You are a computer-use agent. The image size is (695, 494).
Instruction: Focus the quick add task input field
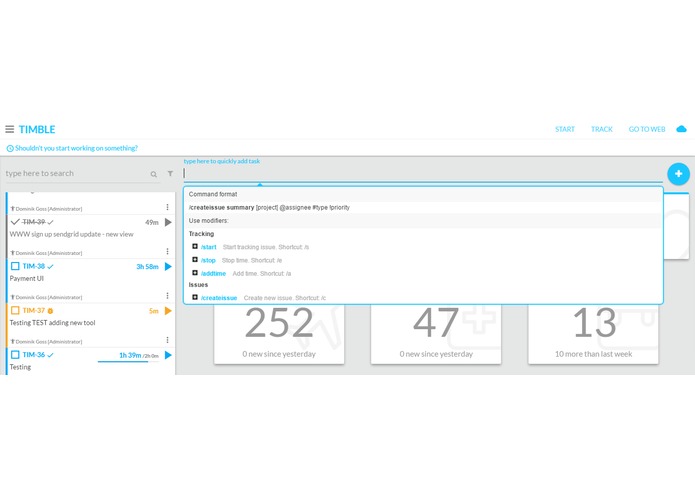[x=423, y=173]
